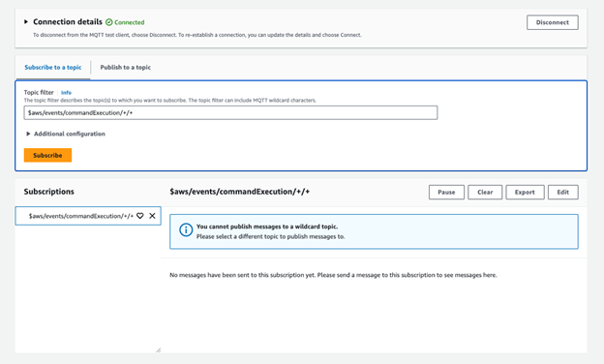Remove the subscription using the X icon
The width and height of the screenshot is (604, 364).
(x=153, y=216)
